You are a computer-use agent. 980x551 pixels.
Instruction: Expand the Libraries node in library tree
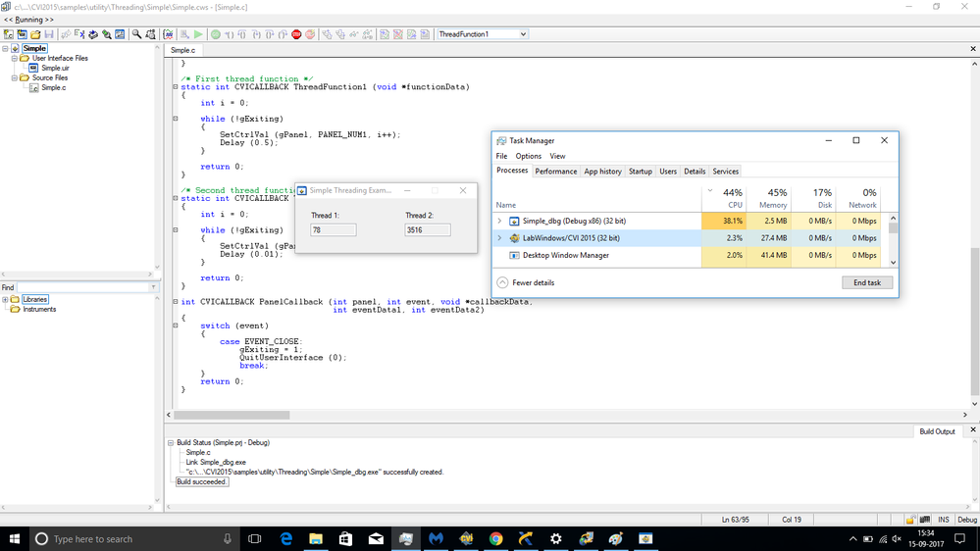click(x=6, y=300)
